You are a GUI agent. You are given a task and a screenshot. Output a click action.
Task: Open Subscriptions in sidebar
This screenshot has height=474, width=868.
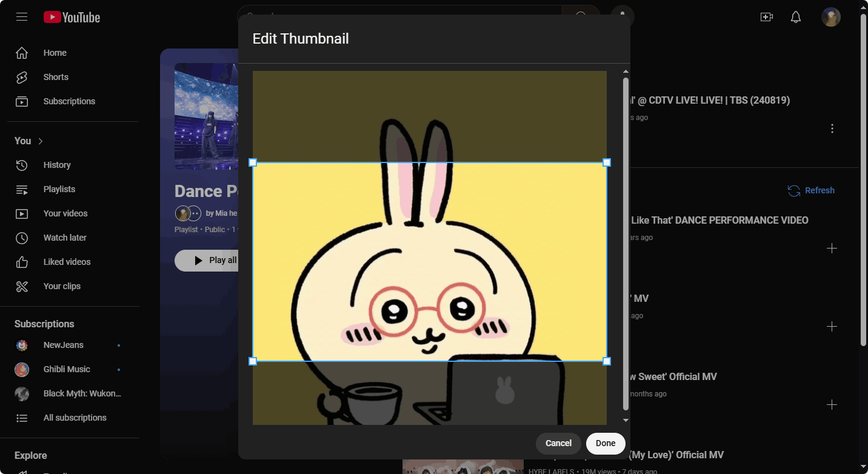73,101
